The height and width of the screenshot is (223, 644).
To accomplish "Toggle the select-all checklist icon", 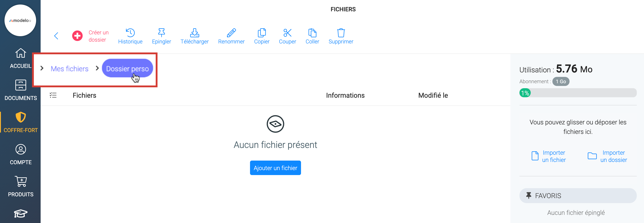I will point(53,95).
